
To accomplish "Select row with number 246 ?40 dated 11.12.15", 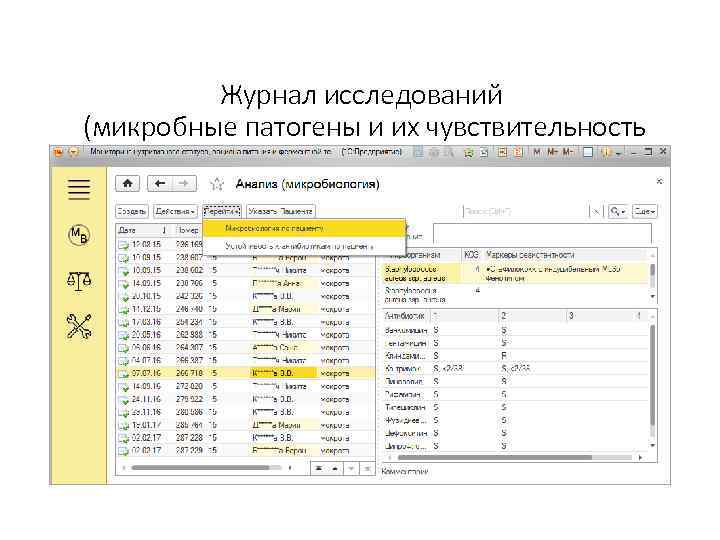I will click(245, 309).
